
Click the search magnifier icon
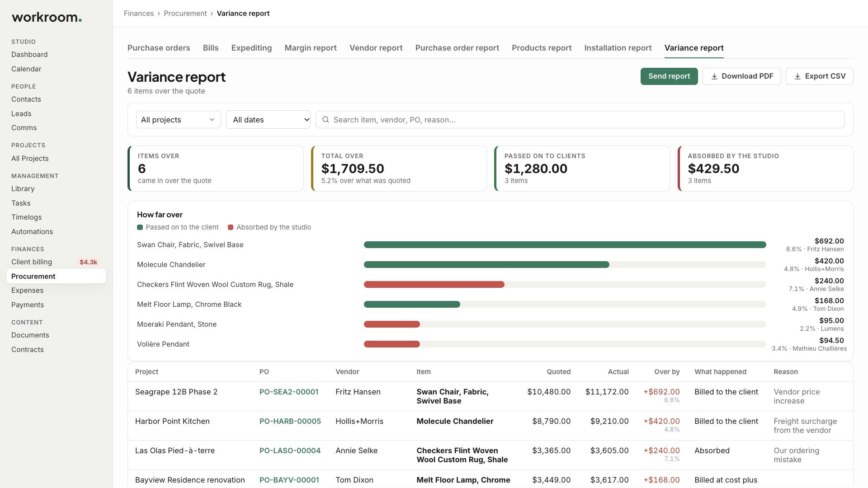(325, 120)
